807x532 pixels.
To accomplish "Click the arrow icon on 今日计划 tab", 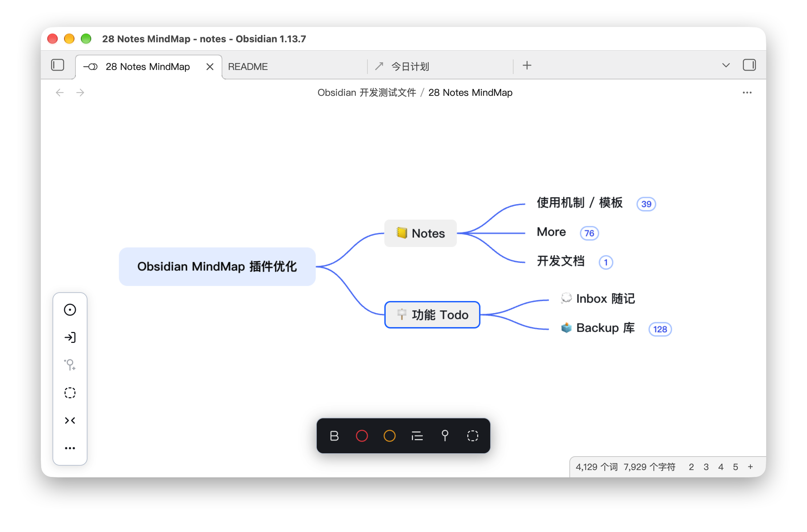I will pos(379,66).
